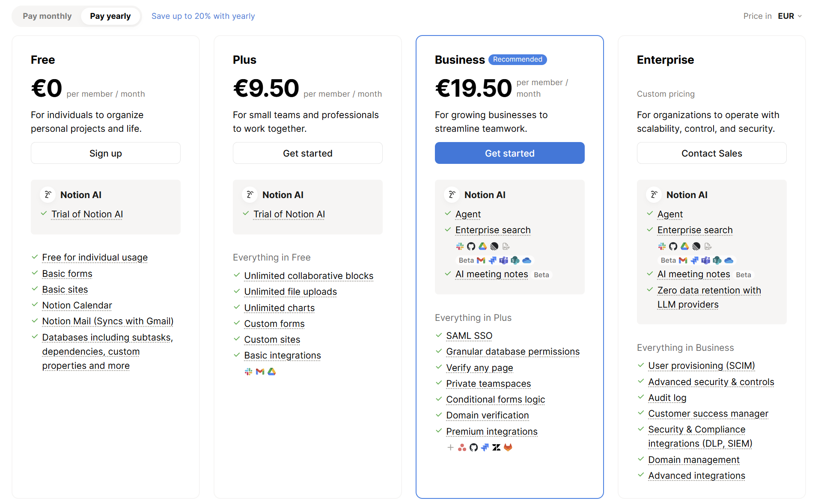Screen dimensions: 833x504
Task: Click the Jira icon under Premium integrations
Action: (x=484, y=448)
